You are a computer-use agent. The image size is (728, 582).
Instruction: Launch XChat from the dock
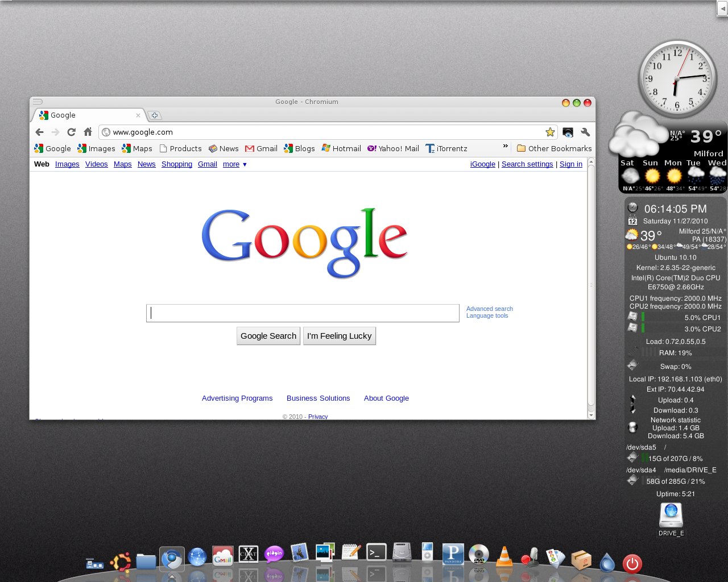pos(249,554)
